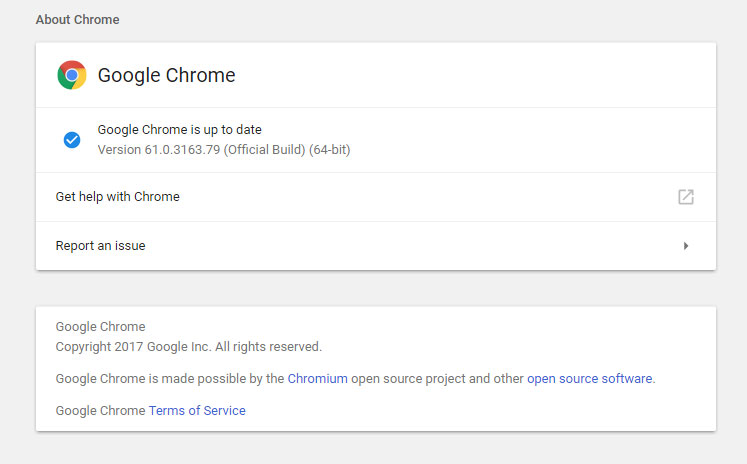Open the Get help with Chrome row
The width and height of the screenshot is (747, 464).
pyautogui.click(x=117, y=197)
